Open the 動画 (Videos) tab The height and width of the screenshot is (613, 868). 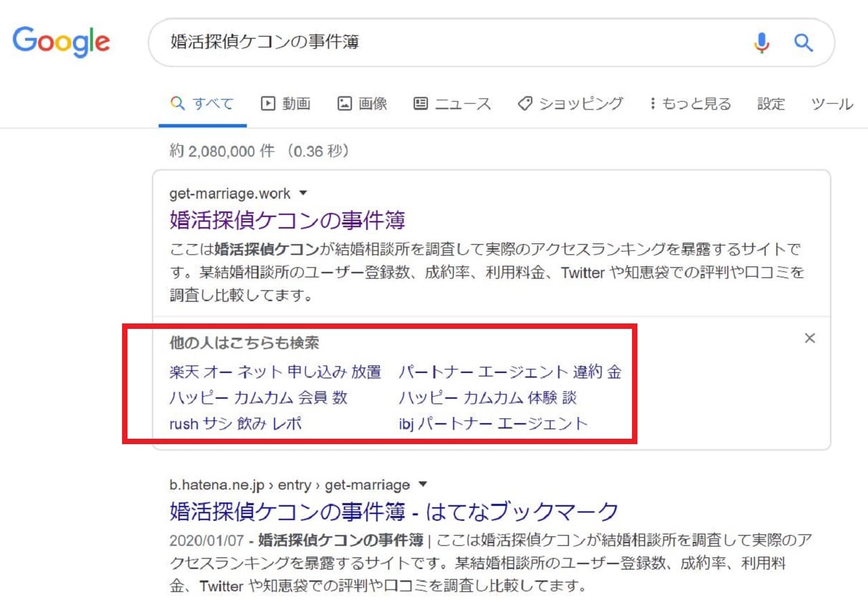pos(285,104)
